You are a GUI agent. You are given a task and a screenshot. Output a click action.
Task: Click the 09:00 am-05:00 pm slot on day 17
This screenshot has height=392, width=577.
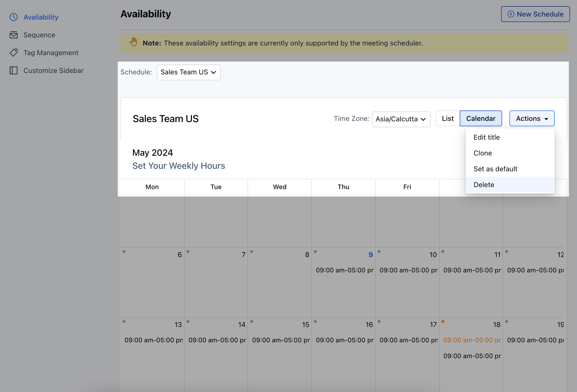tap(408, 340)
